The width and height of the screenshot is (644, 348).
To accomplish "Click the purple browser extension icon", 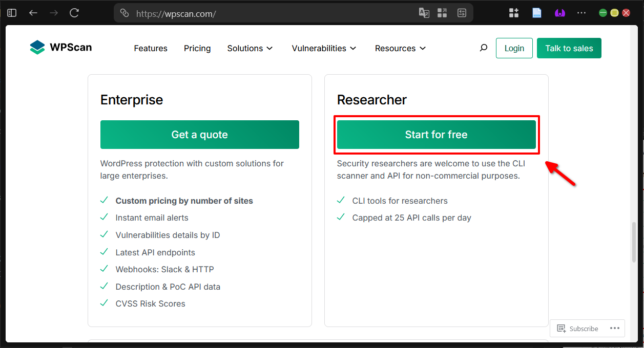I will (559, 12).
